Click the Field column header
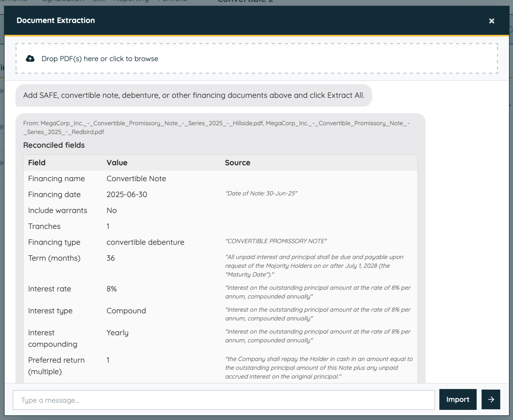This screenshot has height=420, width=513. (37, 163)
